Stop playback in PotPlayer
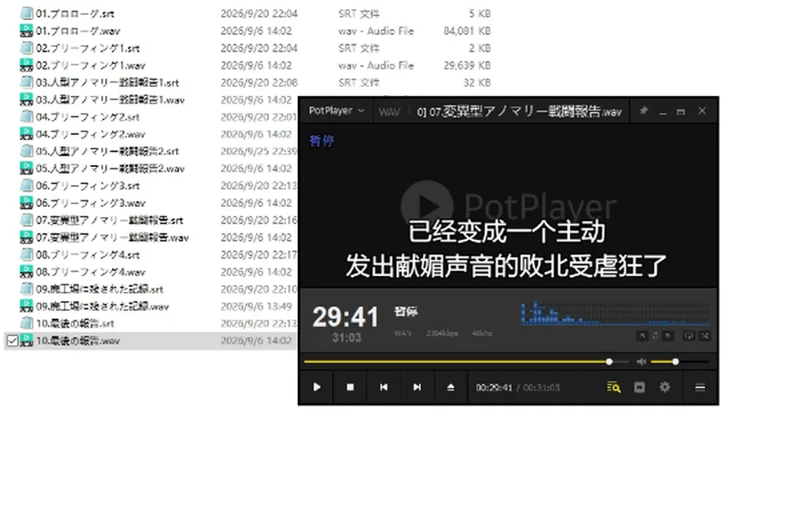This screenshot has height=532, width=801. (x=350, y=387)
